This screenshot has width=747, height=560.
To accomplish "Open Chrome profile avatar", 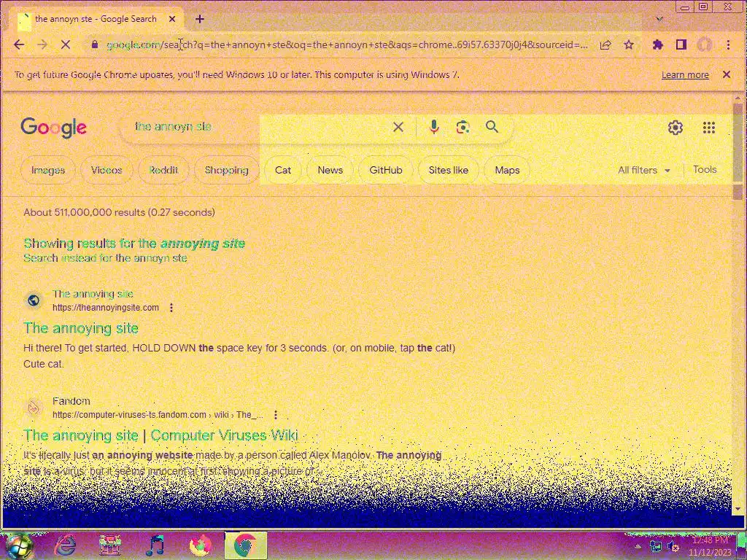I will tap(705, 44).
